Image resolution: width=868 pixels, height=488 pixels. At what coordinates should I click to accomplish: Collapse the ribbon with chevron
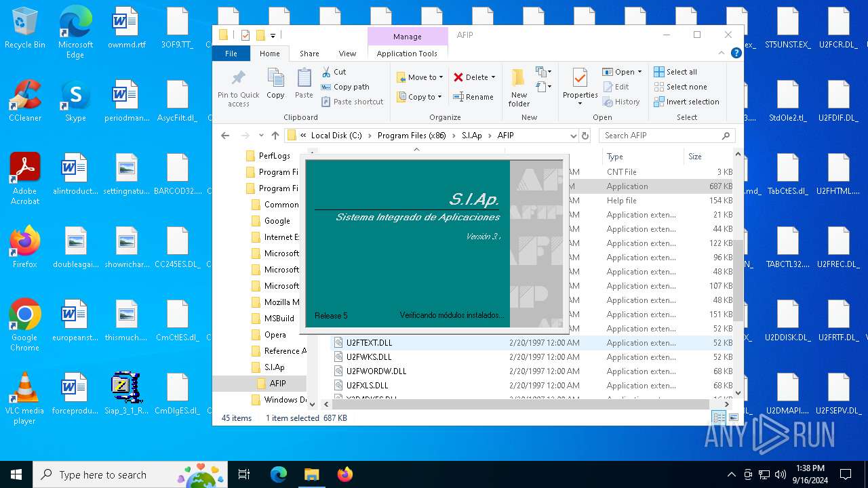(x=722, y=53)
